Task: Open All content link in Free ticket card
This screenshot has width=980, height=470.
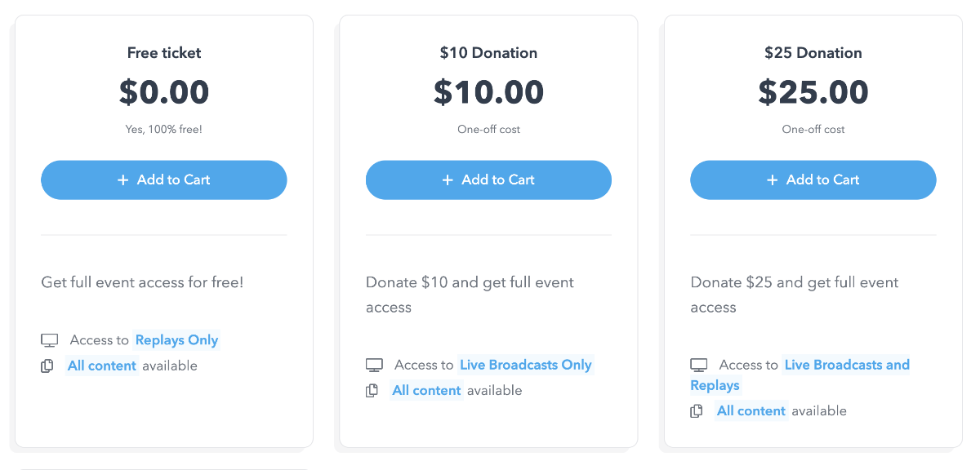Action: tap(102, 366)
